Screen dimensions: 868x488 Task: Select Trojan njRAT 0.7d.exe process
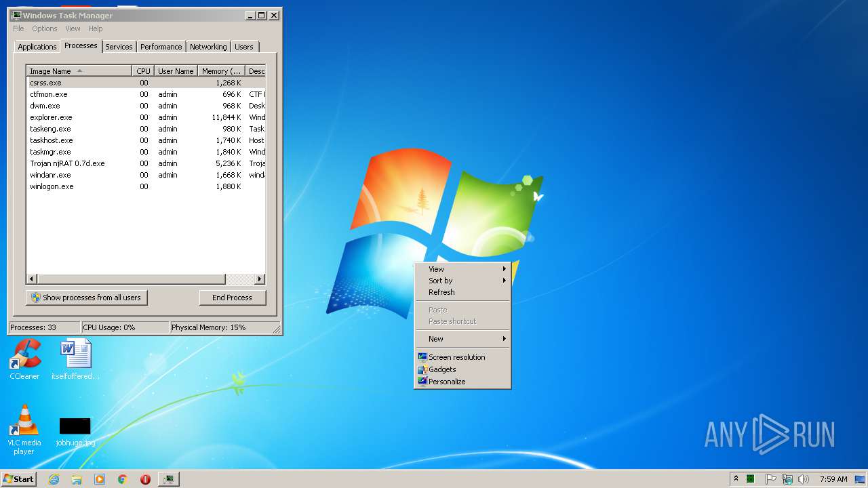[x=146, y=163]
